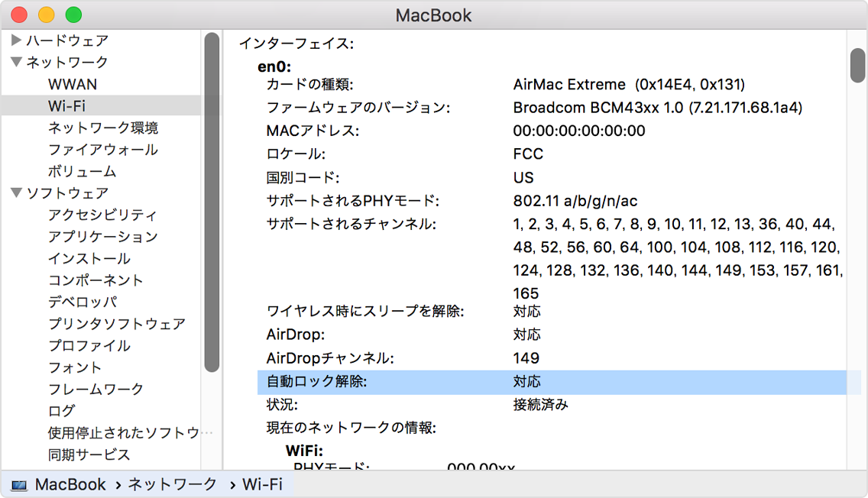The image size is (868, 498).
Task: Open 使用停止されたソフトウェア in the sidebar
Action: tap(130, 433)
